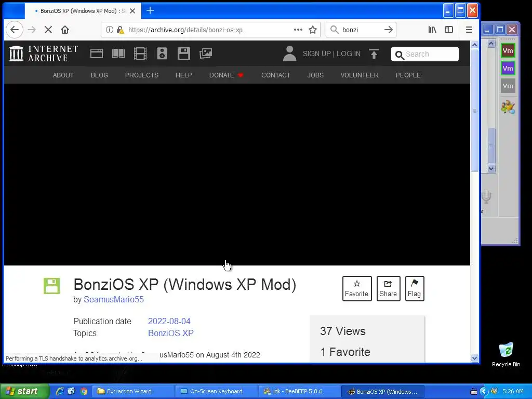
Task: Focus the Internet Archive Search field
Action: (425, 54)
